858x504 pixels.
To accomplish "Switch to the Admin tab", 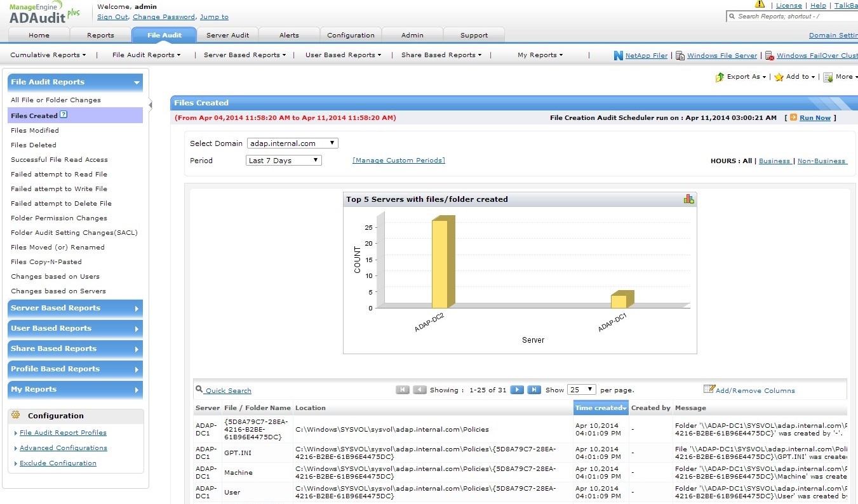I will coord(412,36).
